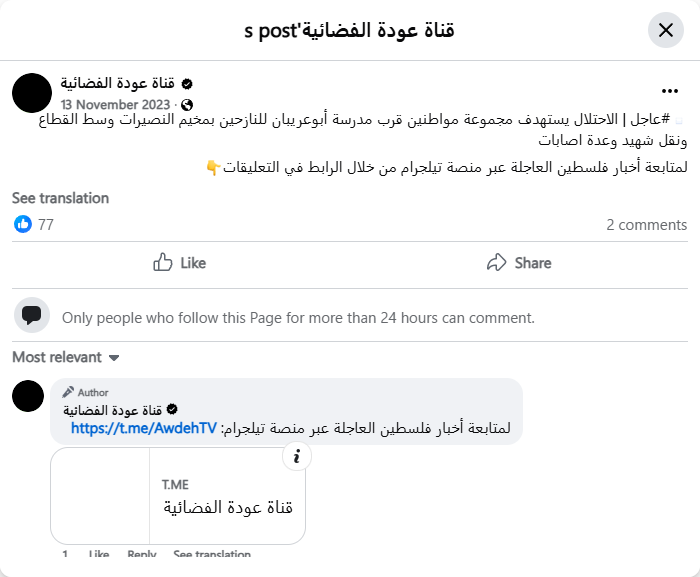Screen dimensions: 700x577
Task: Open the post options three-dot menu
Action: [670, 89]
